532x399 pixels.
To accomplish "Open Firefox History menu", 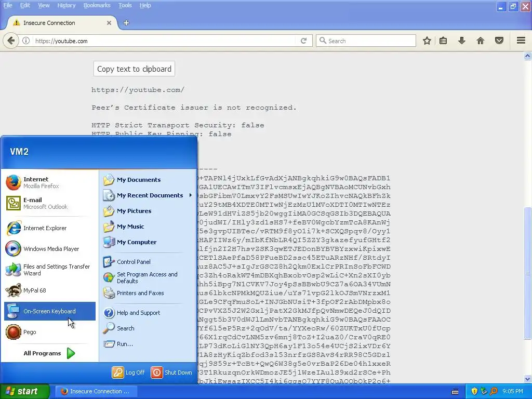I will (66, 5).
